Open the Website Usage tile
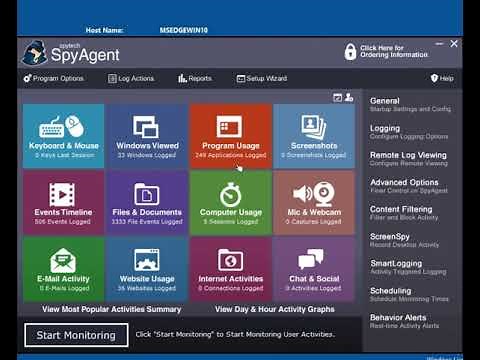Viewport: 480px width, 360px height. 147,269
